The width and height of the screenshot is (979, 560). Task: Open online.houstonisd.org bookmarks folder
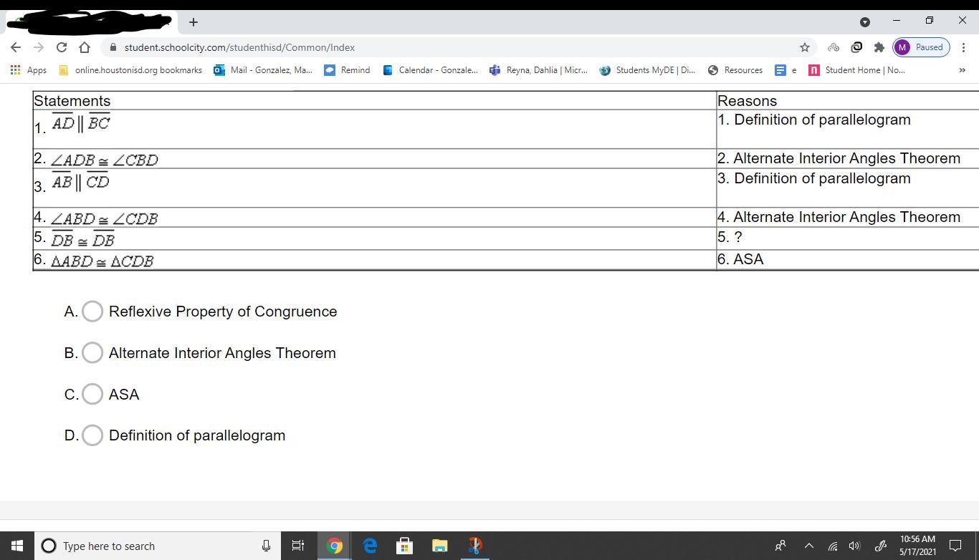click(x=130, y=70)
